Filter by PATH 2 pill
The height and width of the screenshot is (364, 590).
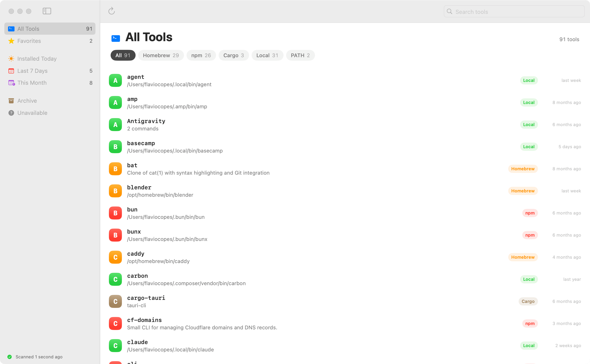(300, 55)
